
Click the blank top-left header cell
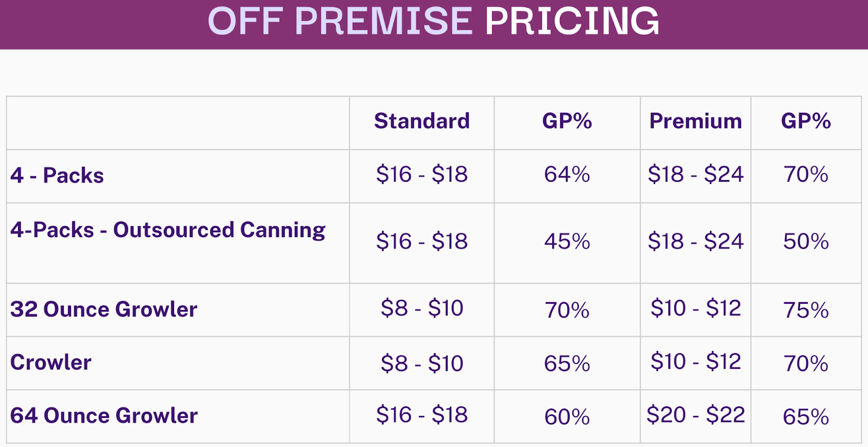[178, 123]
